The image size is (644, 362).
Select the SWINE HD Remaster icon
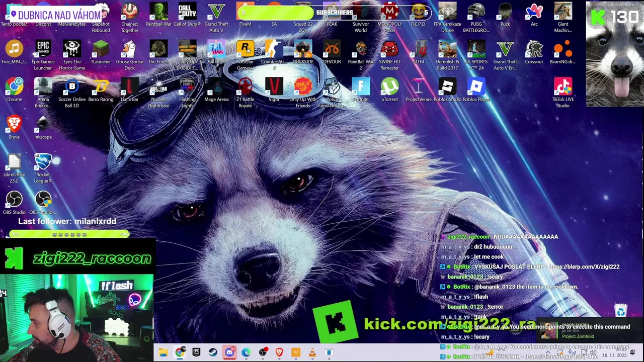coord(389,55)
